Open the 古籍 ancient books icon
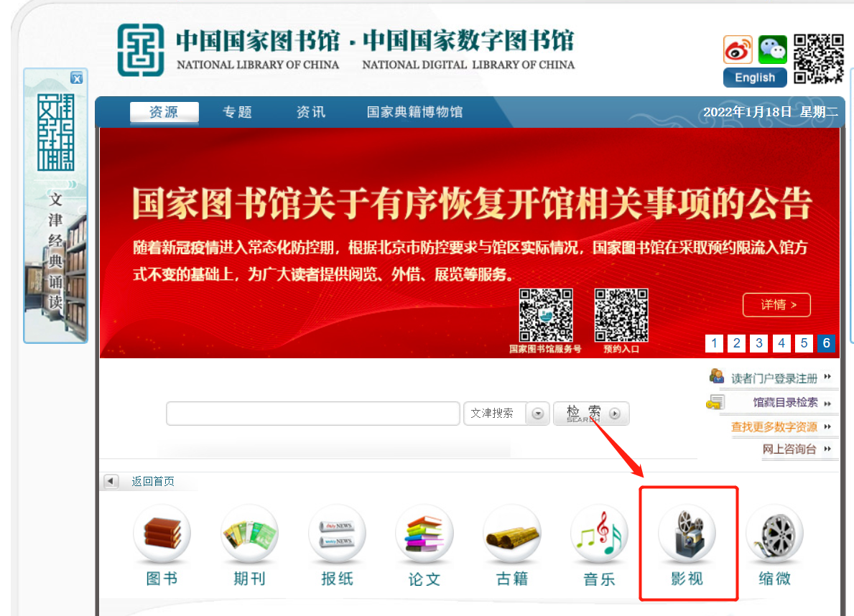854x616 pixels. coord(512,533)
